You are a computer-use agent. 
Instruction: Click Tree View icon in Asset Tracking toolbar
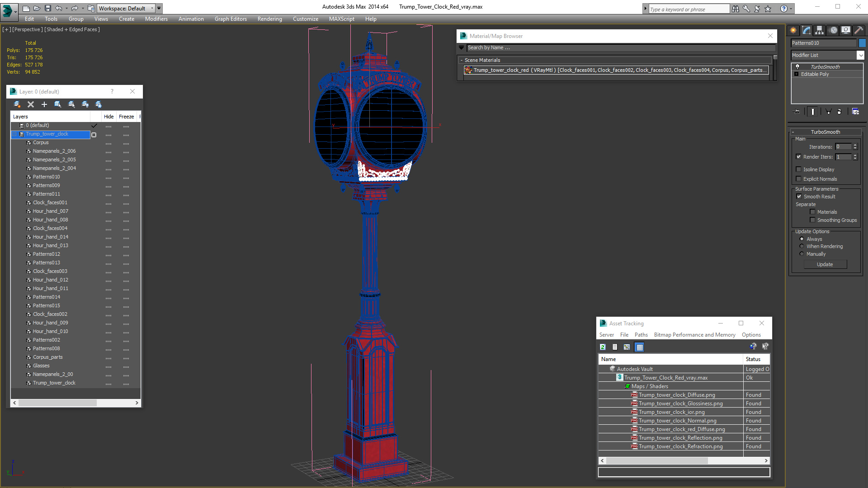click(627, 347)
